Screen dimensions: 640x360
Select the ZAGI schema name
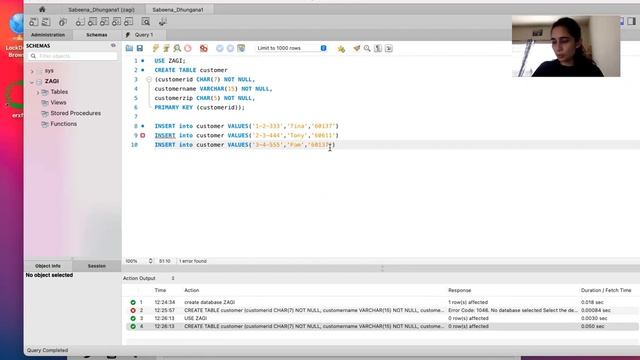[52, 81]
